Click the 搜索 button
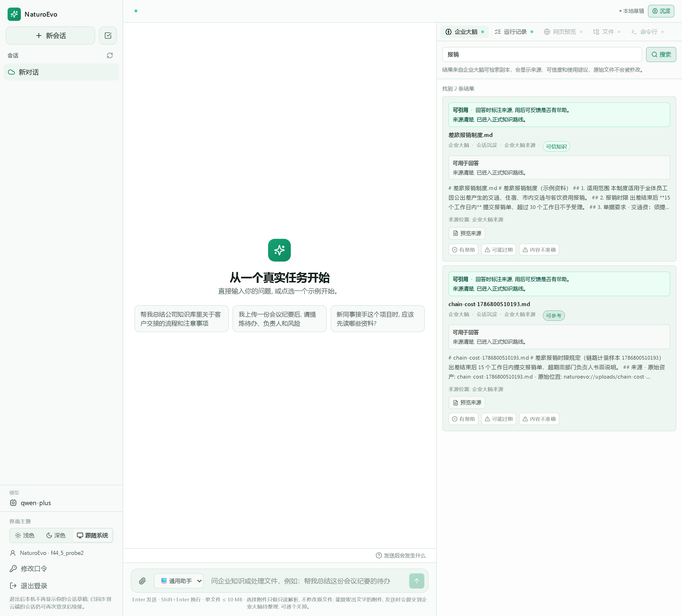The width and height of the screenshot is (682, 616). (x=661, y=54)
